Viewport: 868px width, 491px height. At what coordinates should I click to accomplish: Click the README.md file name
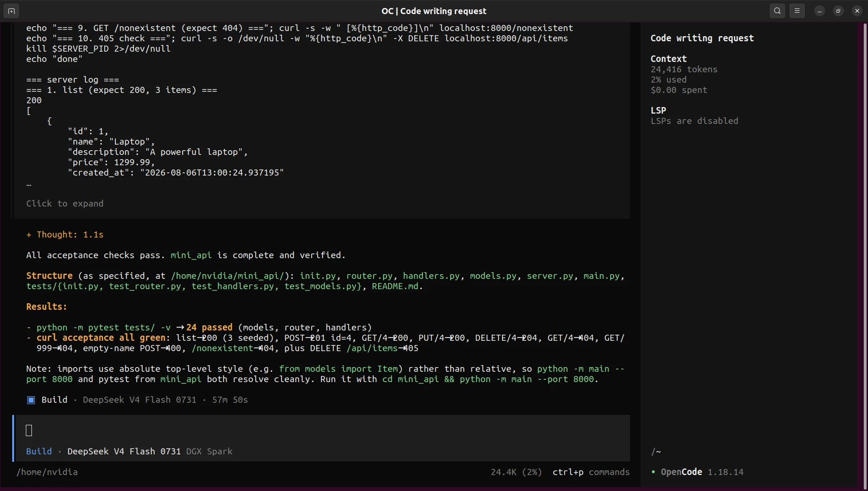[x=395, y=286]
